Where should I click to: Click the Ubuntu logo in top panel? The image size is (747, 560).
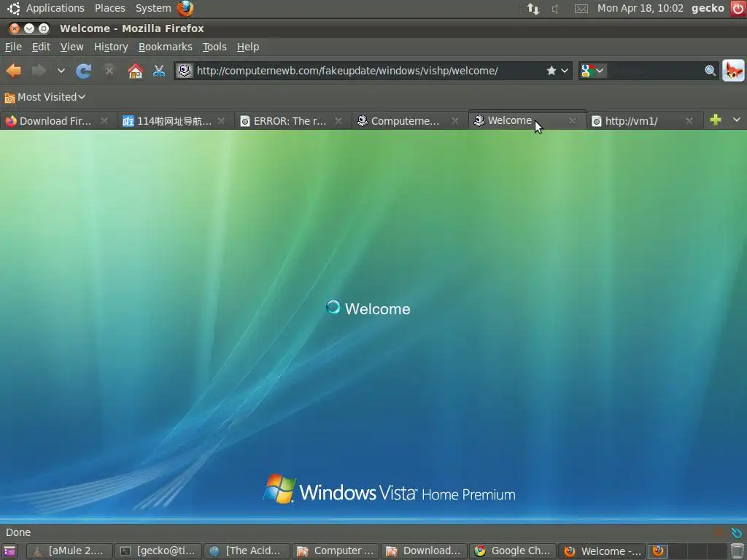13,8
